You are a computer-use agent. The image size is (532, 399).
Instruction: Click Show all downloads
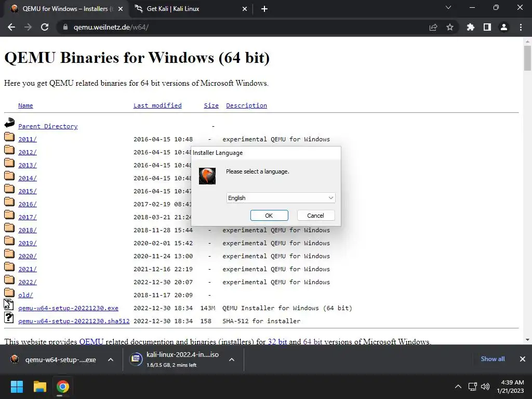[x=493, y=359]
